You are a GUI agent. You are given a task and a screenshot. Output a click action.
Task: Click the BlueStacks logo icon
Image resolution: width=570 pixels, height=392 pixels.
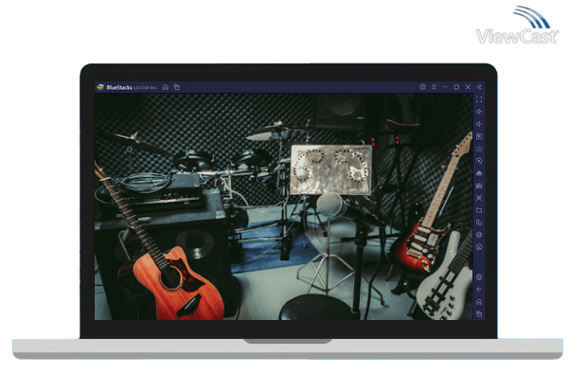[x=100, y=87]
